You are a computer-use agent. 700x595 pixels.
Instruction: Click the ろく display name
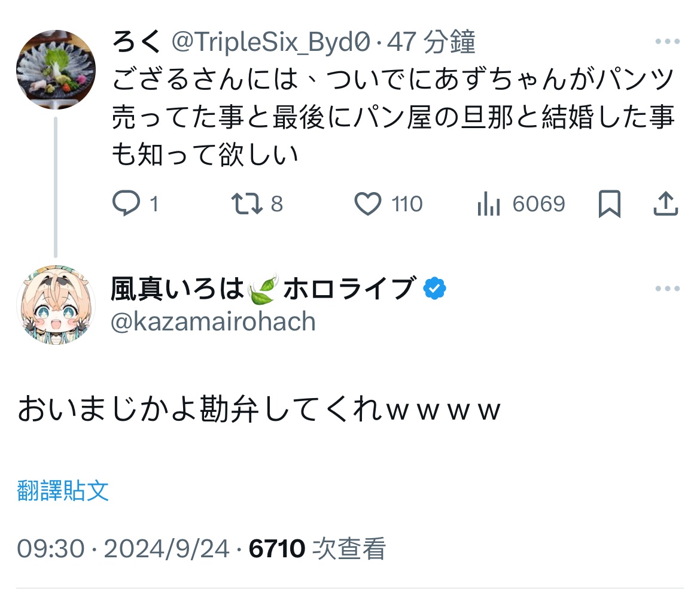pyautogui.click(x=138, y=42)
